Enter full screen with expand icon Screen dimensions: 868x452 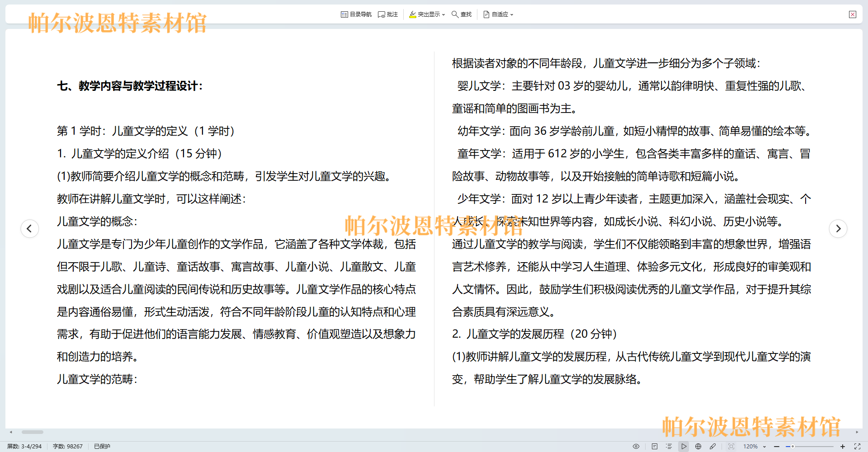tap(857, 446)
